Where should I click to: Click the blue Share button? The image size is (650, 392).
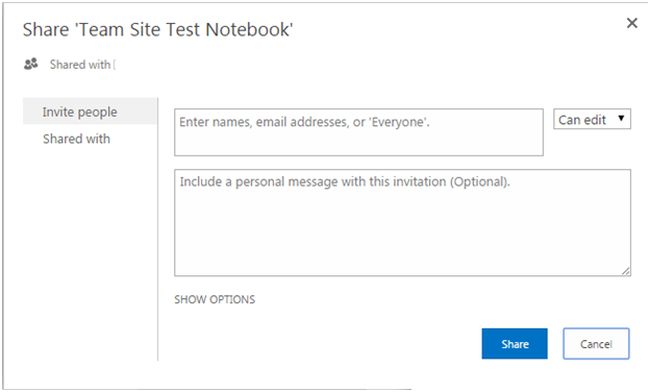pos(514,344)
